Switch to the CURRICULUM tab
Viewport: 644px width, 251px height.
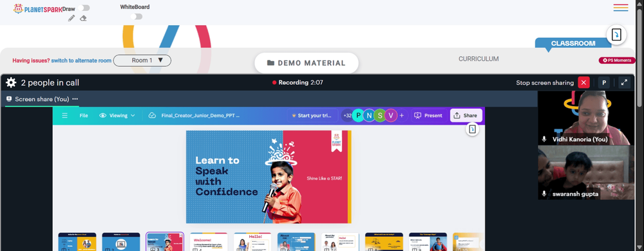[478, 59]
